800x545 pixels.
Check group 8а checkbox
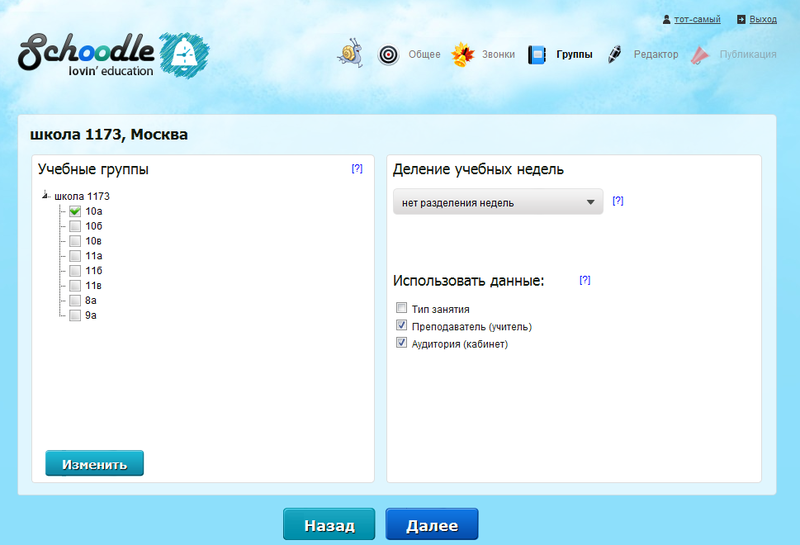[x=75, y=300]
